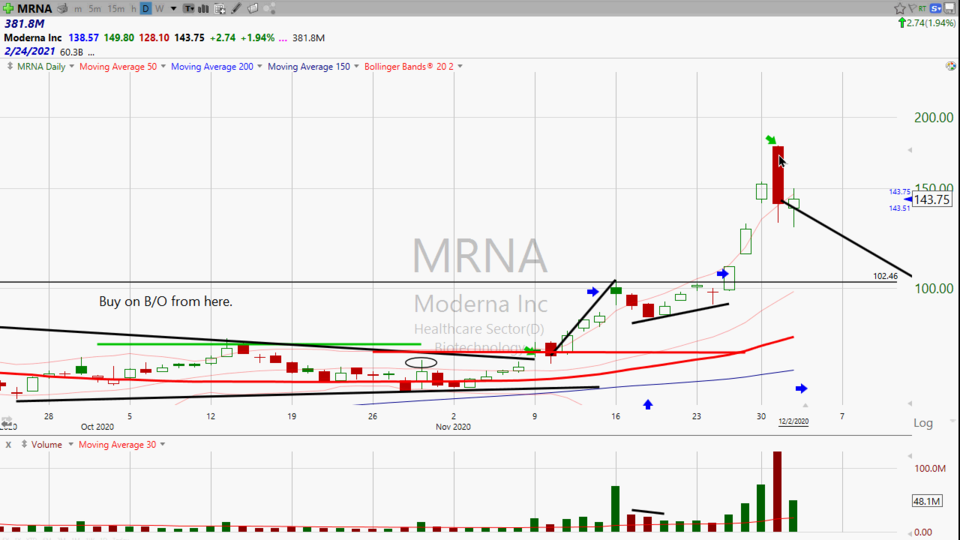Viewport: 960px width, 540px height.
Task: Switch to the Weekly 'W' timeframe
Action: pyautogui.click(x=159, y=9)
